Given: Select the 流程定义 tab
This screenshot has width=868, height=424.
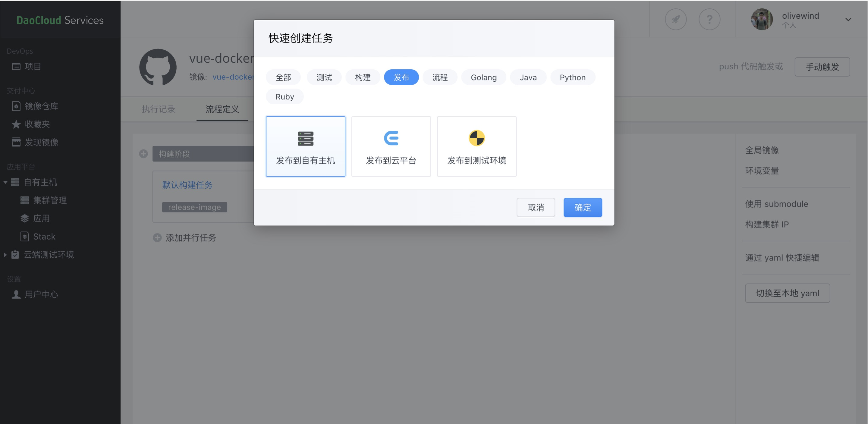Looking at the screenshot, I should (x=222, y=109).
